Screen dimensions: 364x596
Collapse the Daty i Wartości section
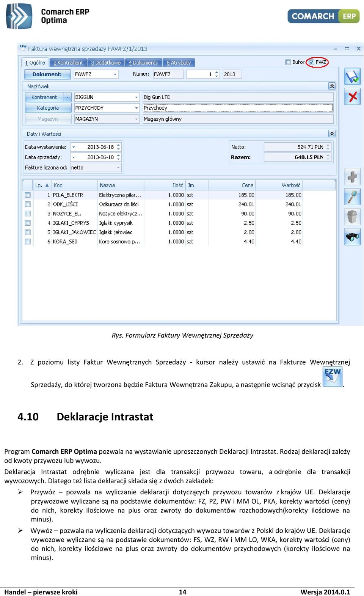(332, 134)
